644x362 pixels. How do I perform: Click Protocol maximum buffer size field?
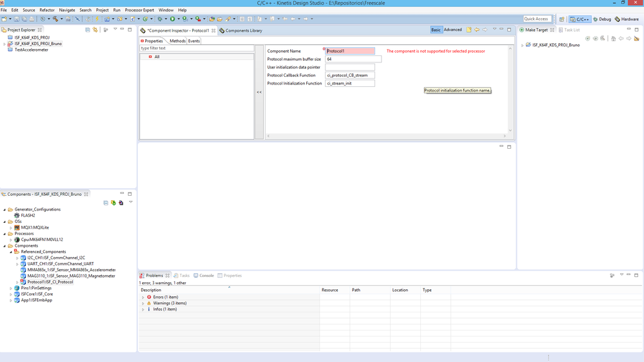click(353, 59)
